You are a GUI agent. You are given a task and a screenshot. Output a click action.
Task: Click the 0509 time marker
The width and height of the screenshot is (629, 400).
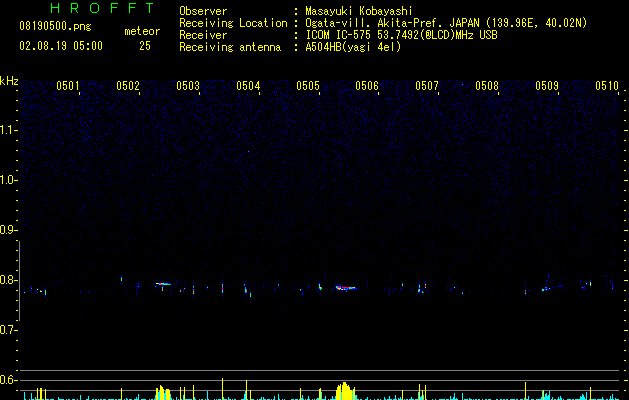coord(547,85)
